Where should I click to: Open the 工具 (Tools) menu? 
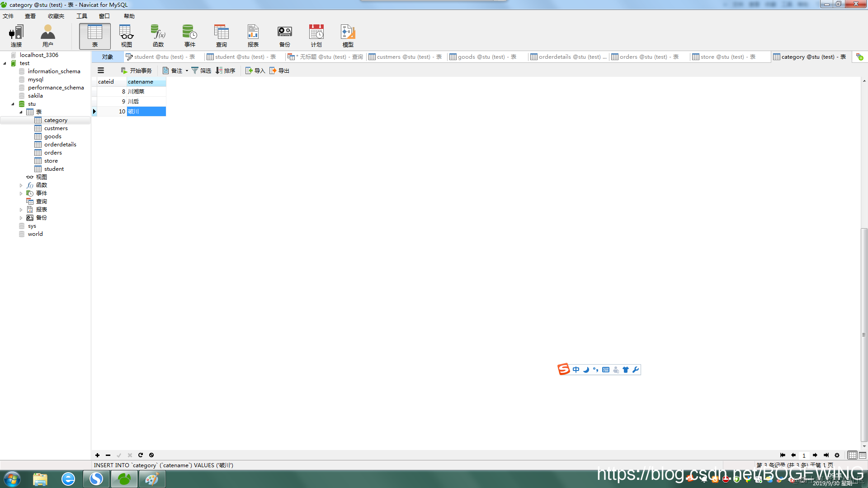click(x=81, y=16)
